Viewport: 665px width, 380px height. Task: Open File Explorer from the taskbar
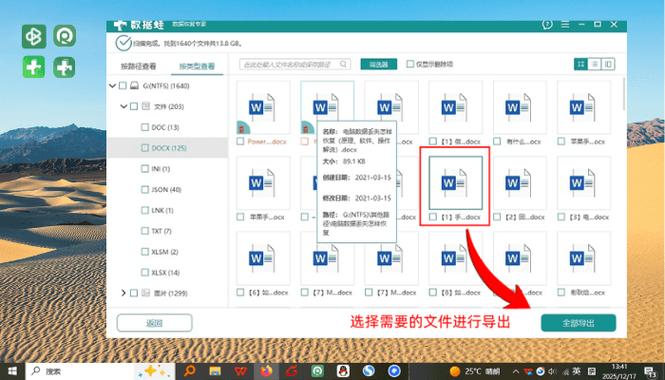point(215,371)
